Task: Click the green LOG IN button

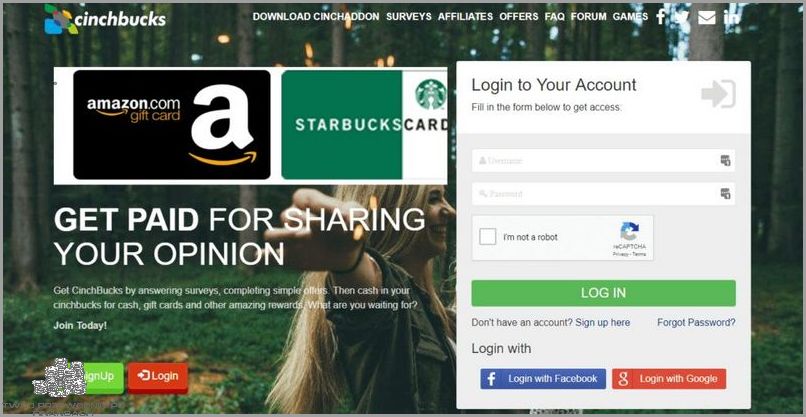Action: pos(603,293)
